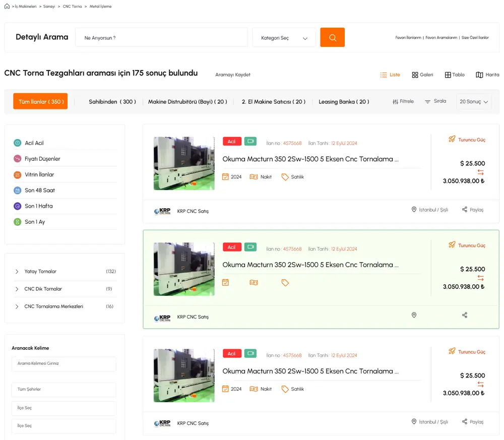504x440 pixels.
Task: Click the orange search magnifier button
Action: click(332, 37)
